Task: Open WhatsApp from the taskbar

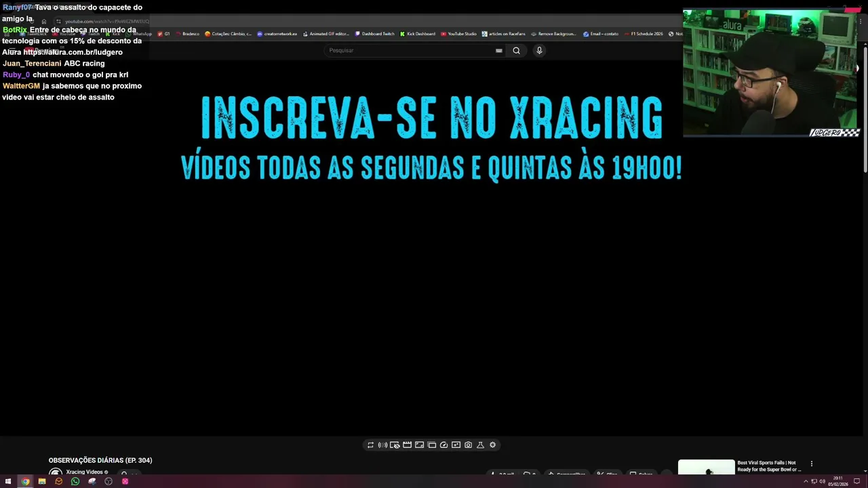Action: point(75,481)
